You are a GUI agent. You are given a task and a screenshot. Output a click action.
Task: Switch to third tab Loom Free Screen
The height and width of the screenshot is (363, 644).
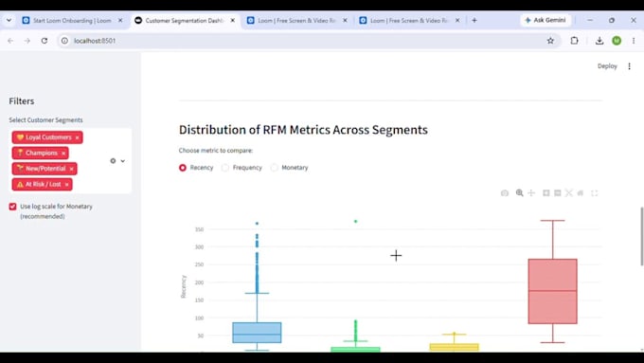click(x=296, y=20)
